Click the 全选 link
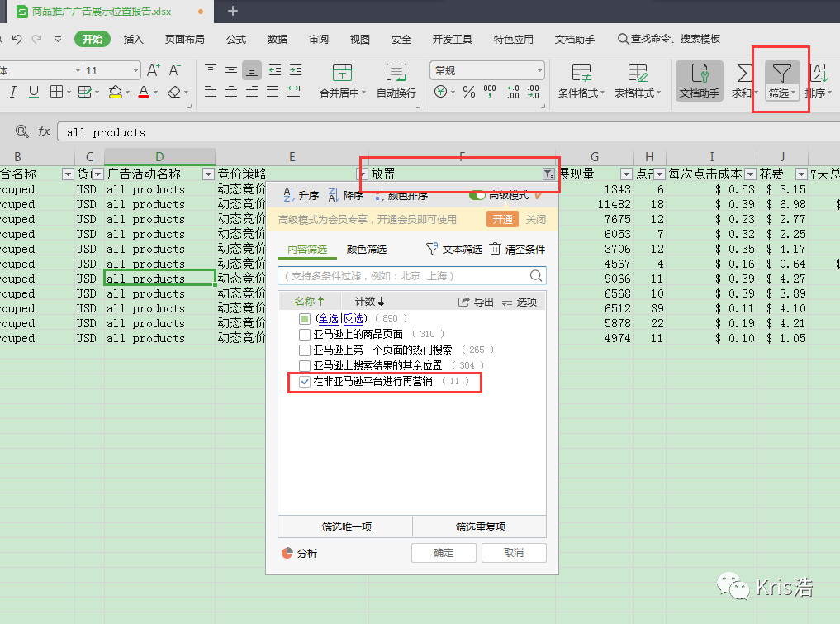This screenshot has width=840, height=624. [x=327, y=318]
